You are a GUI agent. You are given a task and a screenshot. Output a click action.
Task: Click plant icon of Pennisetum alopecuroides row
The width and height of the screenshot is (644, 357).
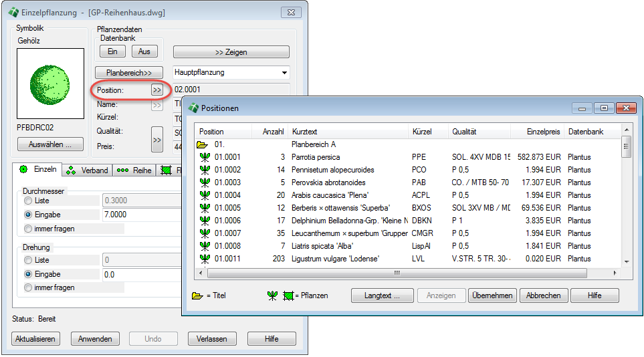[205, 170]
